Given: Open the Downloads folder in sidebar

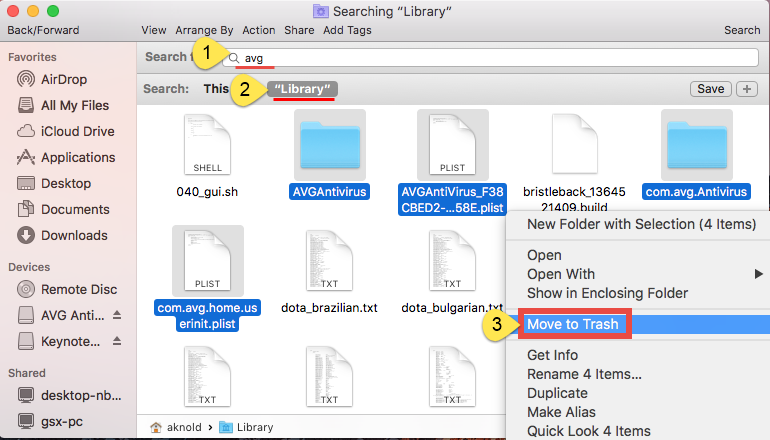Looking at the screenshot, I should click(x=25, y=235).
